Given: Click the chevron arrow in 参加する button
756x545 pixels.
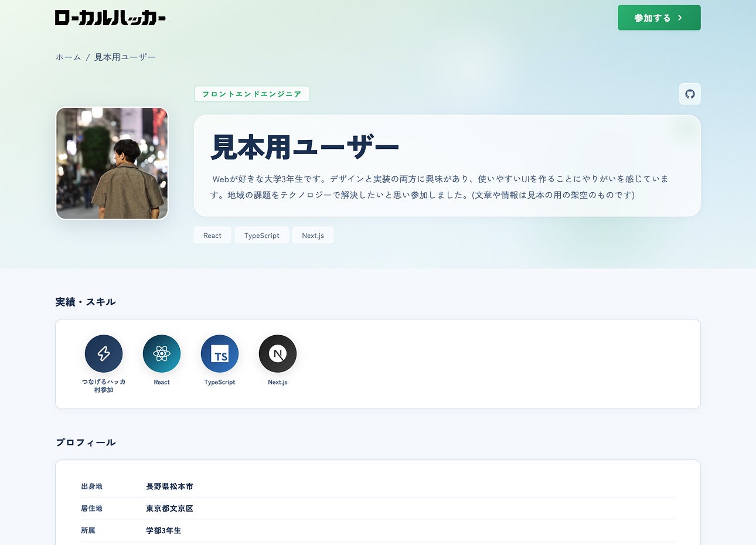Looking at the screenshot, I should (680, 18).
